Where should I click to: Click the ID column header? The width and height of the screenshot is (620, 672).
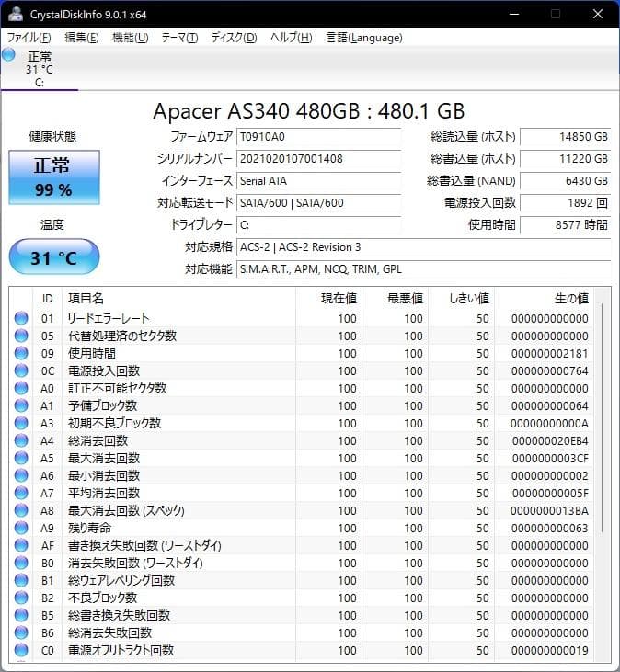[x=47, y=298]
